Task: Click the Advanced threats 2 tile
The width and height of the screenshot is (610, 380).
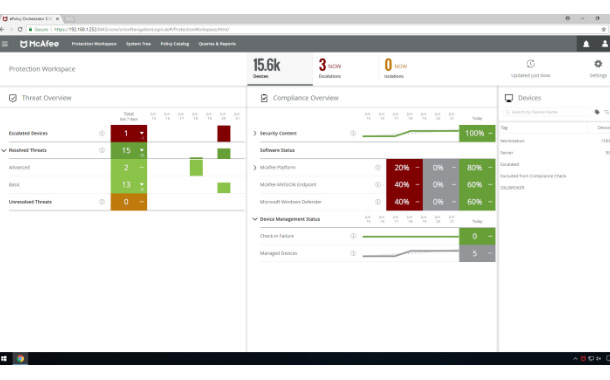Action: click(129, 168)
